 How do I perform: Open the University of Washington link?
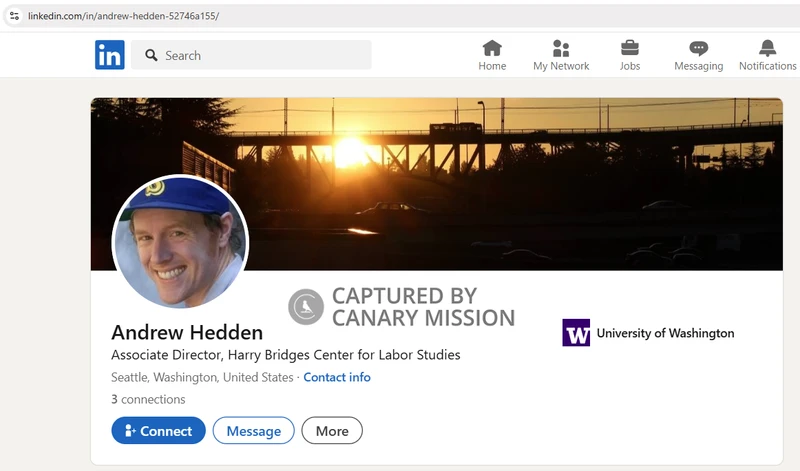[648, 333]
